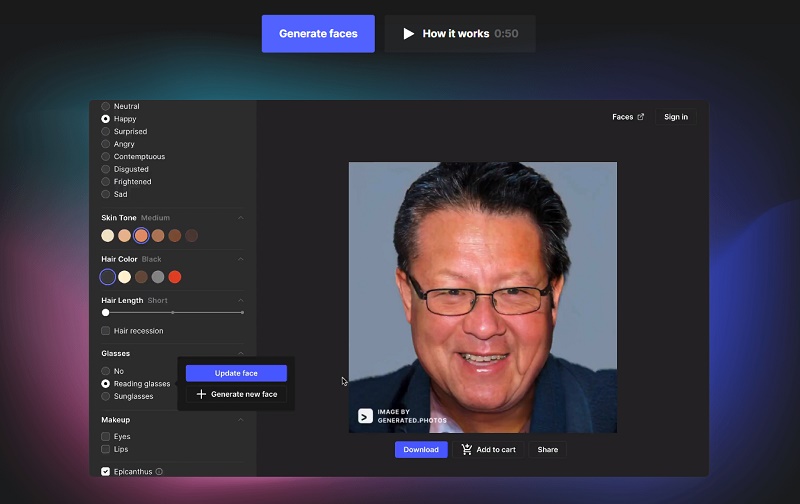Select the Sunglasses option

coord(106,396)
